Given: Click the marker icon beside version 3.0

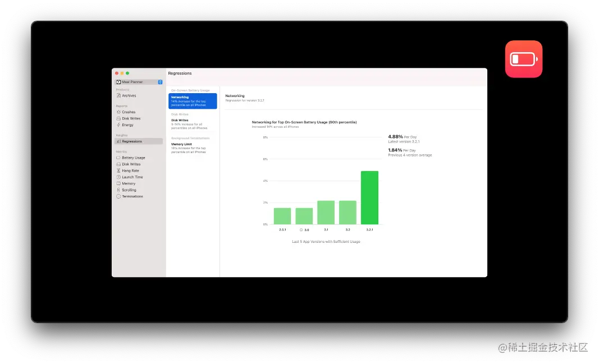Looking at the screenshot, I should 301,230.
